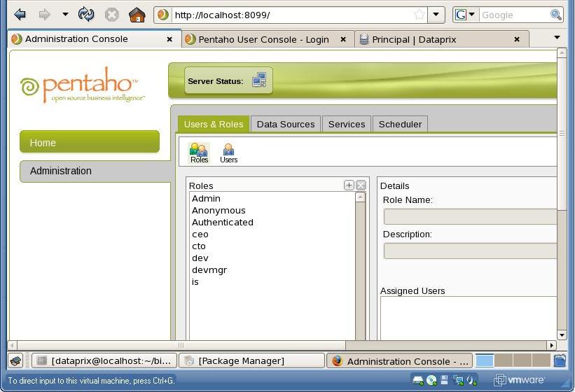Click the browser Forward arrow

point(44,15)
